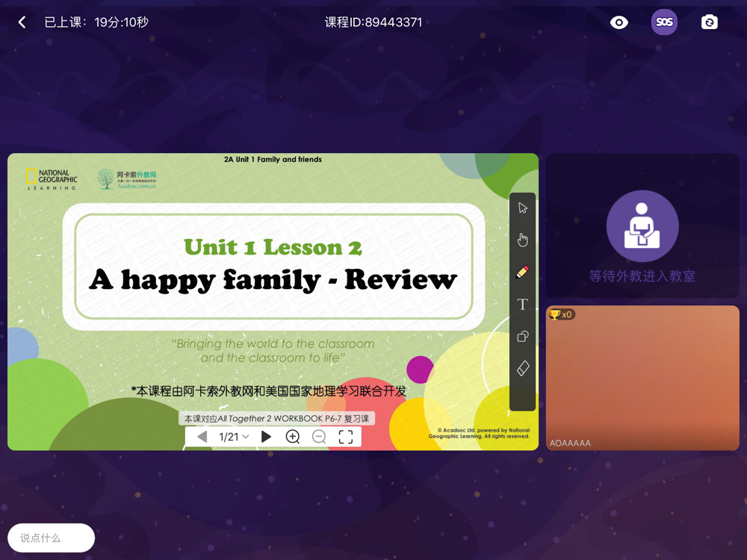
Task: Open the 1/21 page selector dropdown
Action: pos(233,437)
